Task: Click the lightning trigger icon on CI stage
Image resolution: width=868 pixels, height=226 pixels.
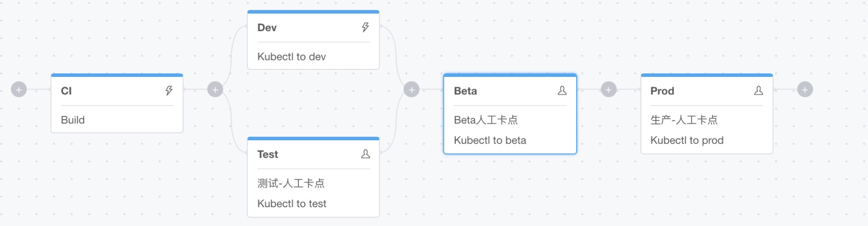Action: pyautogui.click(x=169, y=90)
